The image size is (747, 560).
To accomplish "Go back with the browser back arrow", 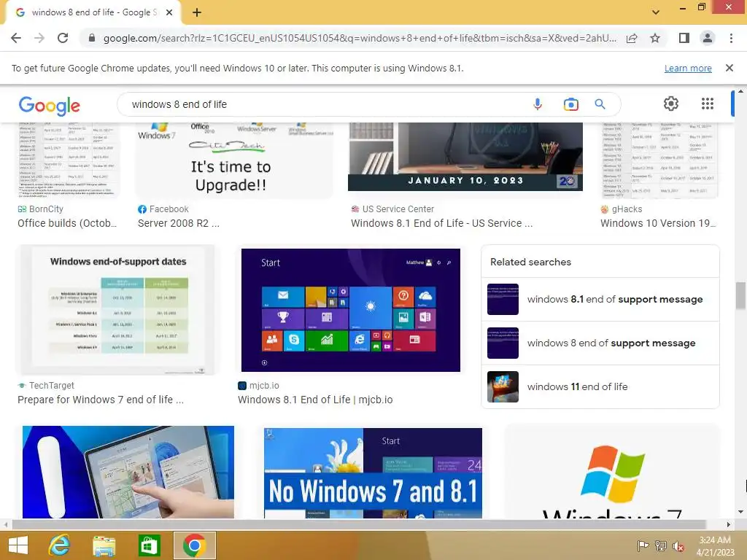I will 16,38.
